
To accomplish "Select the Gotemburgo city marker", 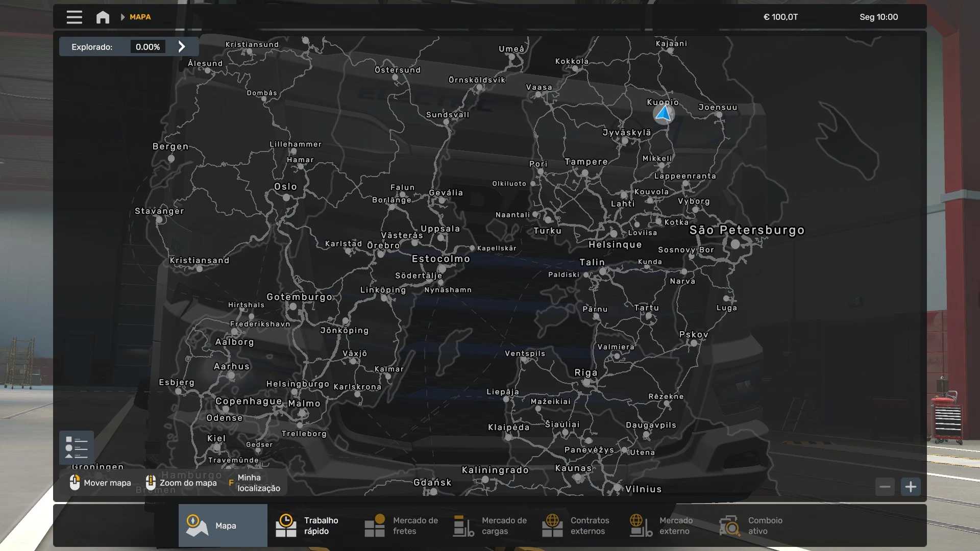I will pos(293,307).
